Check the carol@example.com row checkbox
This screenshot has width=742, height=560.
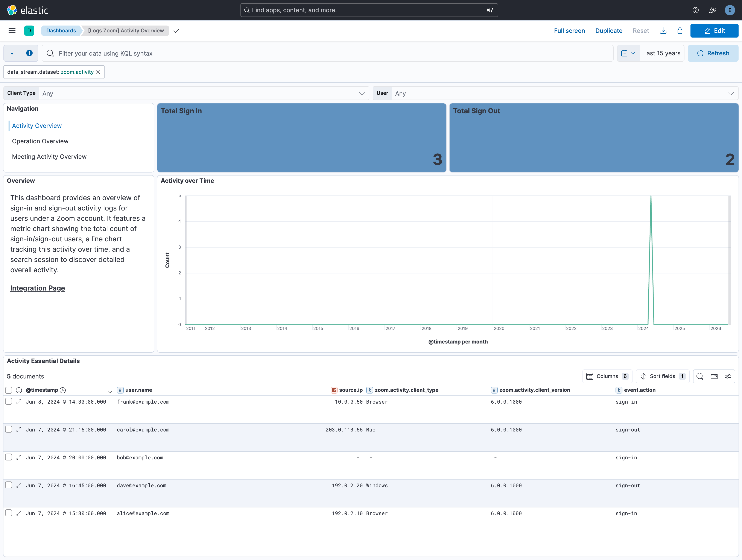[9, 429]
